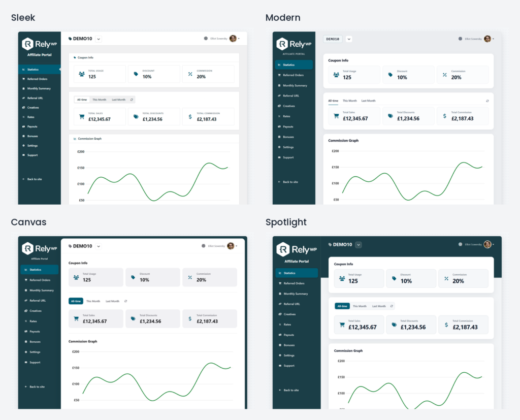Viewport: 520px width, 420px height.
Task: Click the cart icon on Sleek Total Sales card
Action: (82, 117)
